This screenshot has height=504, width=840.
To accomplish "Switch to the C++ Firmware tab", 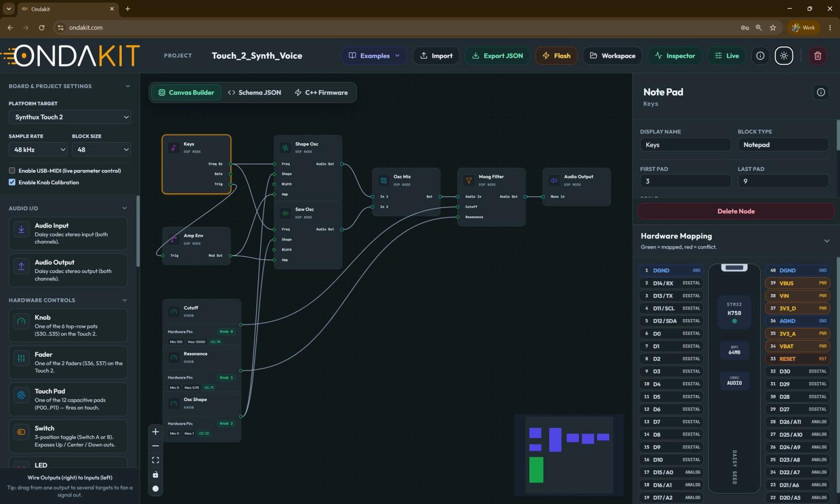I will coord(321,92).
